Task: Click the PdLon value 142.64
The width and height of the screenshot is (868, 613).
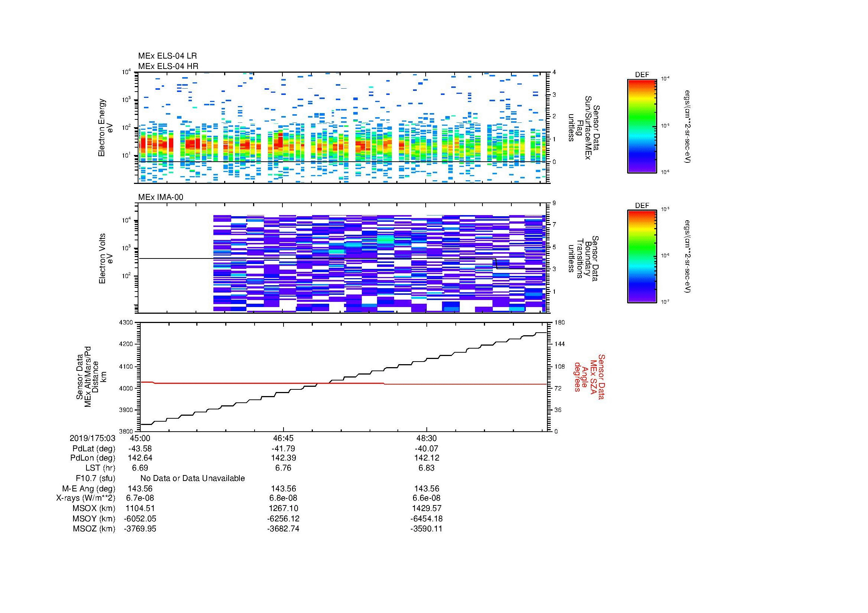Action: tap(140, 458)
